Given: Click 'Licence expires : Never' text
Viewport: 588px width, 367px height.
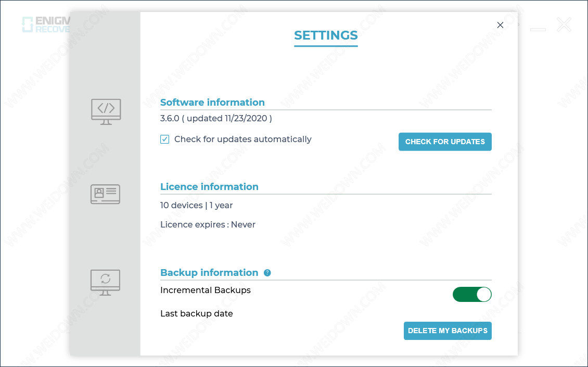Looking at the screenshot, I should pos(208,224).
